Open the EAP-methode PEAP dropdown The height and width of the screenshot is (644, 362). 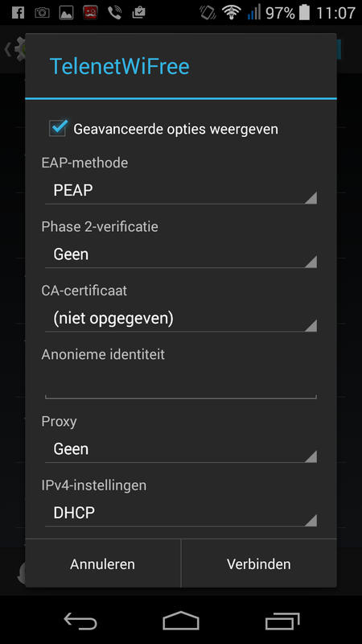pyautogui.click(x=180, y=191)
